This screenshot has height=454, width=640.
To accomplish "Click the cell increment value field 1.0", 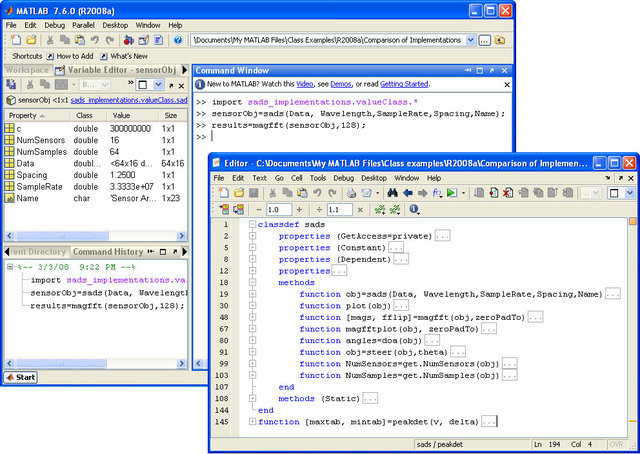I will point(278,209).
